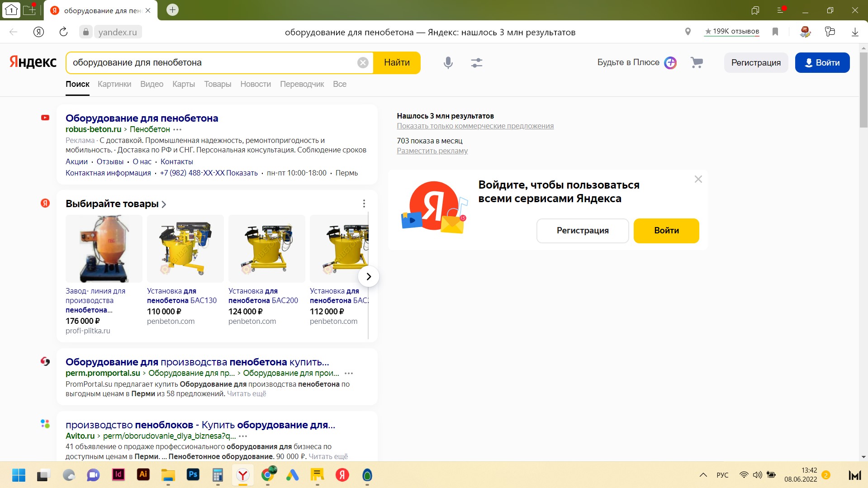Switch to the Товары tab
This screenshot has width=868, height=488.
tap(217, 84)
